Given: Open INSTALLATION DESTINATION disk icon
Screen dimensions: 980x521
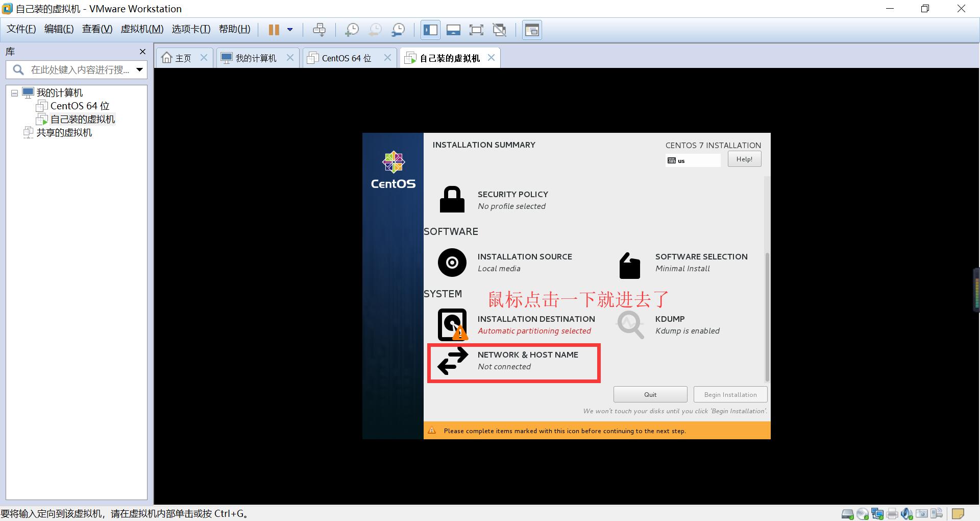Looking at the screenshot, I should tap(452, 324).
